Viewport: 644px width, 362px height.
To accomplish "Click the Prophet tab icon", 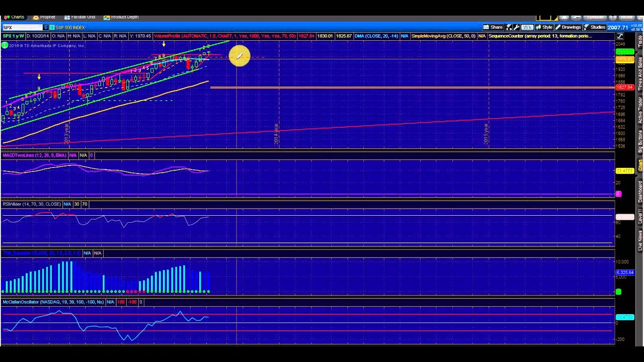I will [x=36, y=17].
